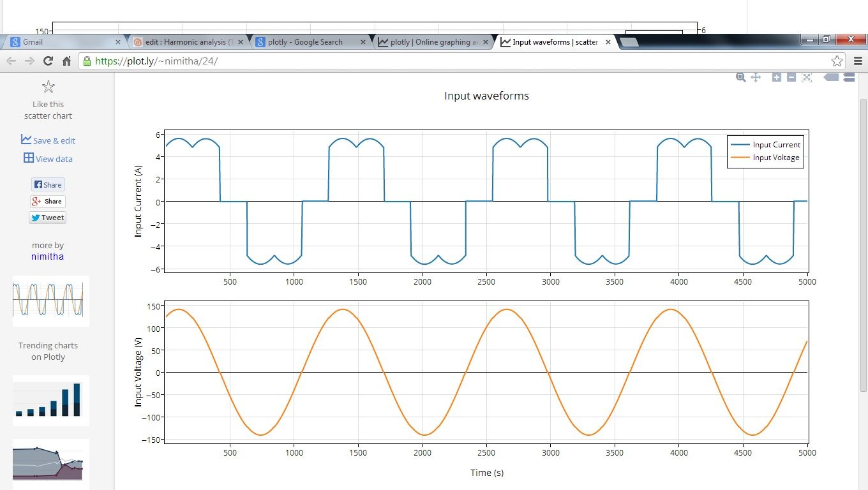Click the 'more by' text
This screenshot has width=868, height=490.
pyautogui.click(x=48, y=245)
